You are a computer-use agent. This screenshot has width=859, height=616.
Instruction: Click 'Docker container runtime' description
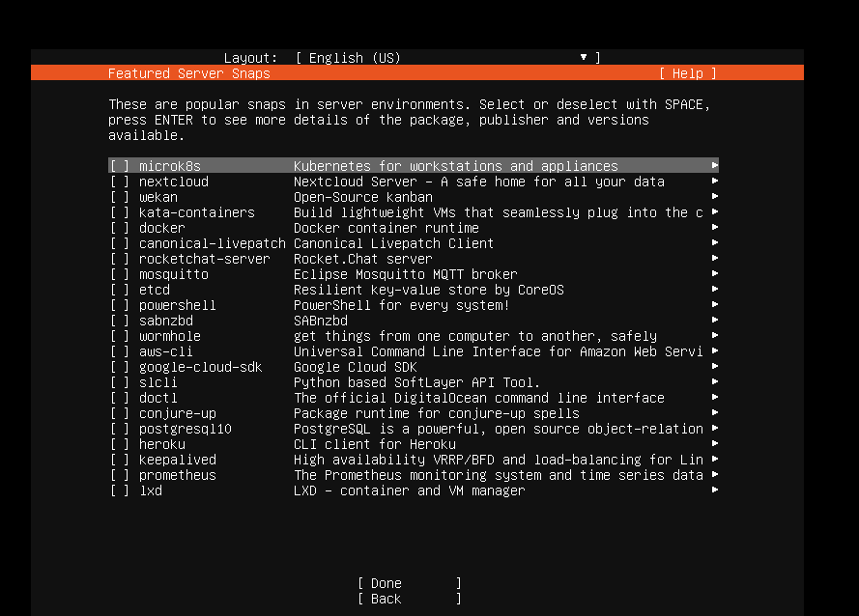(387, 228)
